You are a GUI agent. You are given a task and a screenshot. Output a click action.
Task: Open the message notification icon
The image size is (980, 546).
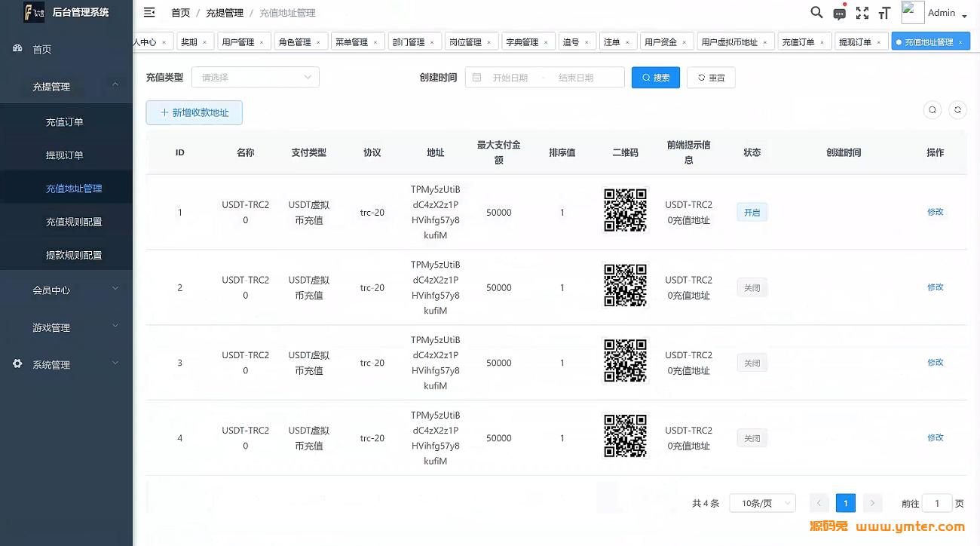839,13
